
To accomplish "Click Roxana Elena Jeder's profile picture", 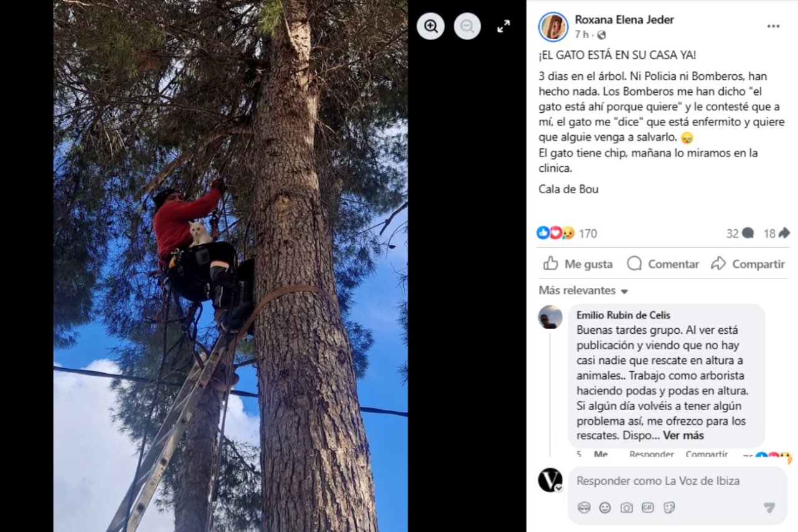I will coord(553,27).
